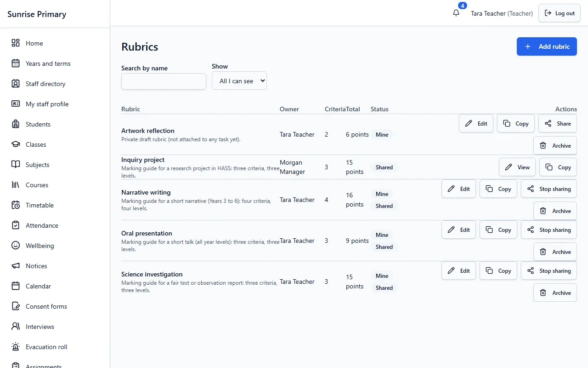Copy the Inquiry project rubric
This screenshot has height=368, width=588.
coord(558,167)
